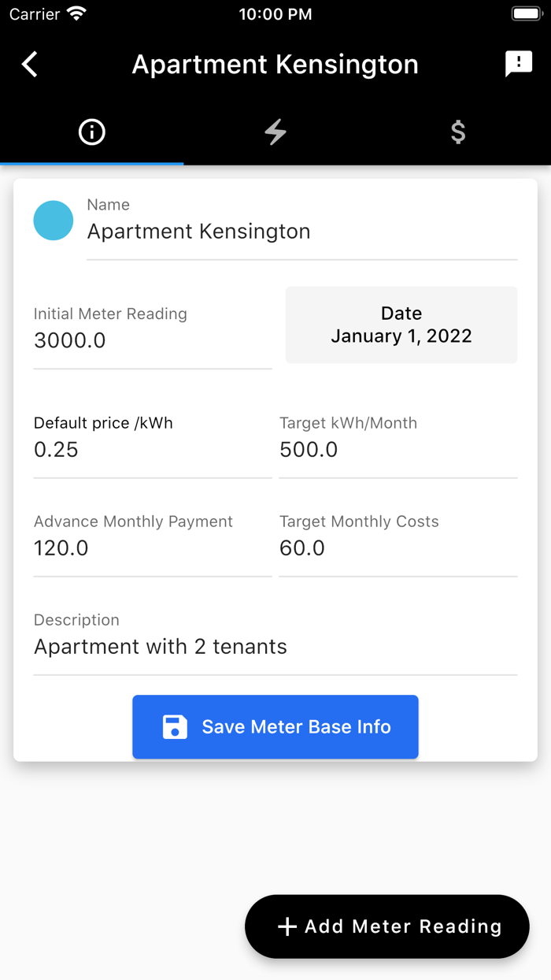Edit the Target Monthly Costs field
The height and width of the screenshot is (980, 551).
[x=398, y=548]
